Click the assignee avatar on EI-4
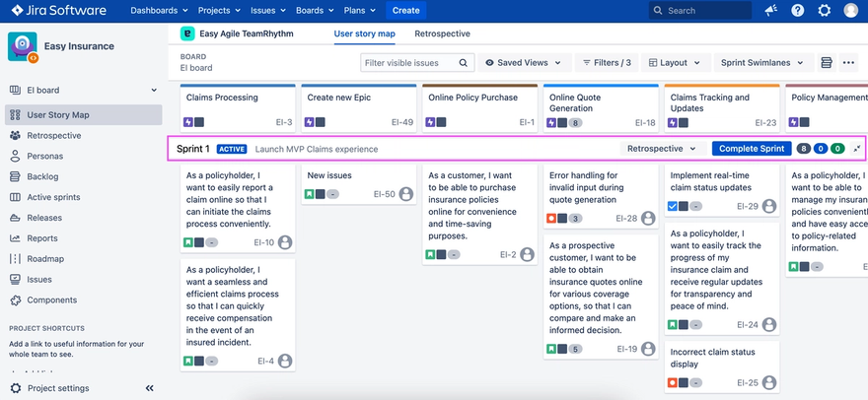The width and height of the screenshot is (868, 400). (285, 362)
